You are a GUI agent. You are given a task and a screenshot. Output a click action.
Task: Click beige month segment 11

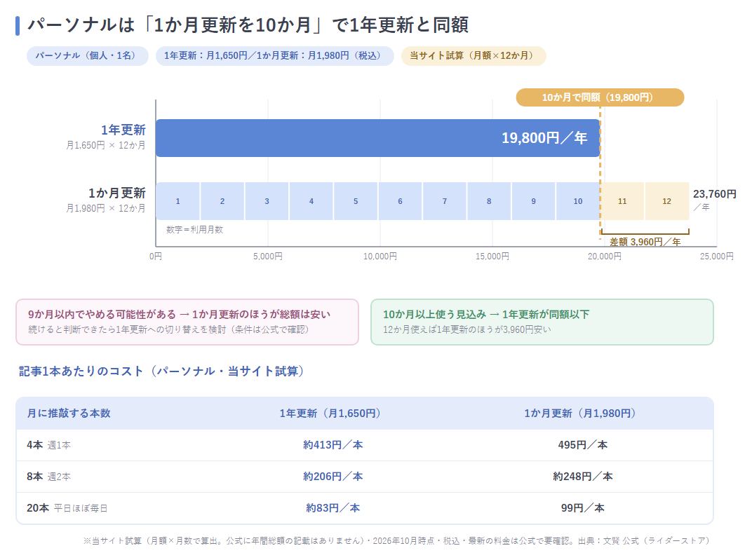pos(622,201)
